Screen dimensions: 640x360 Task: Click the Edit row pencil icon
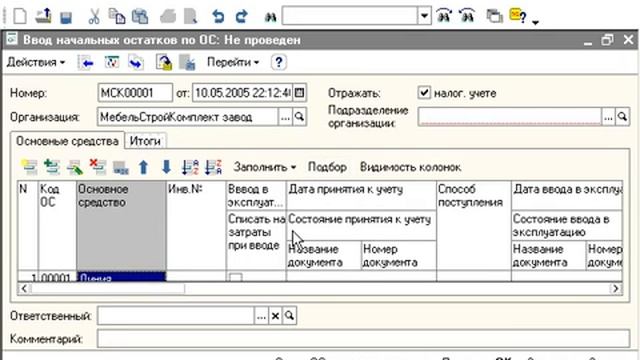click(x=75, y=167)
